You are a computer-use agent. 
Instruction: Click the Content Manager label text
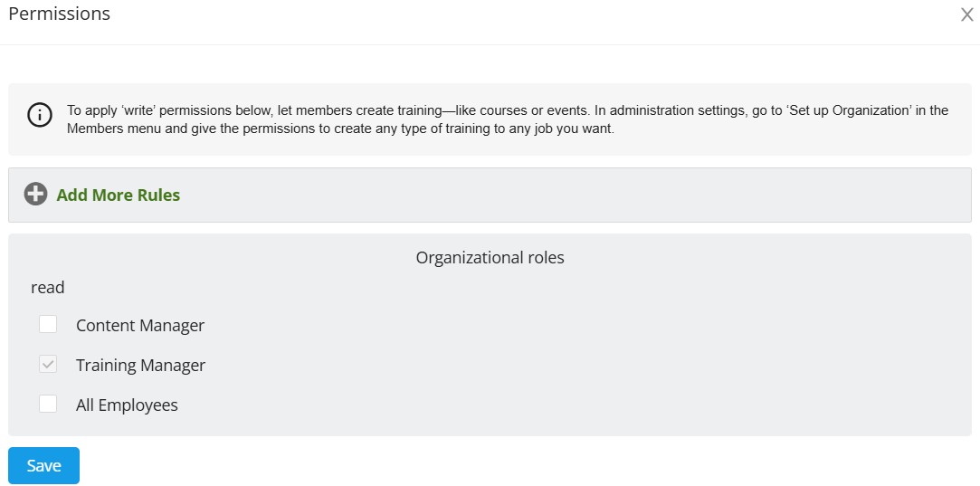pyautogui.click(x=140, y=325)
